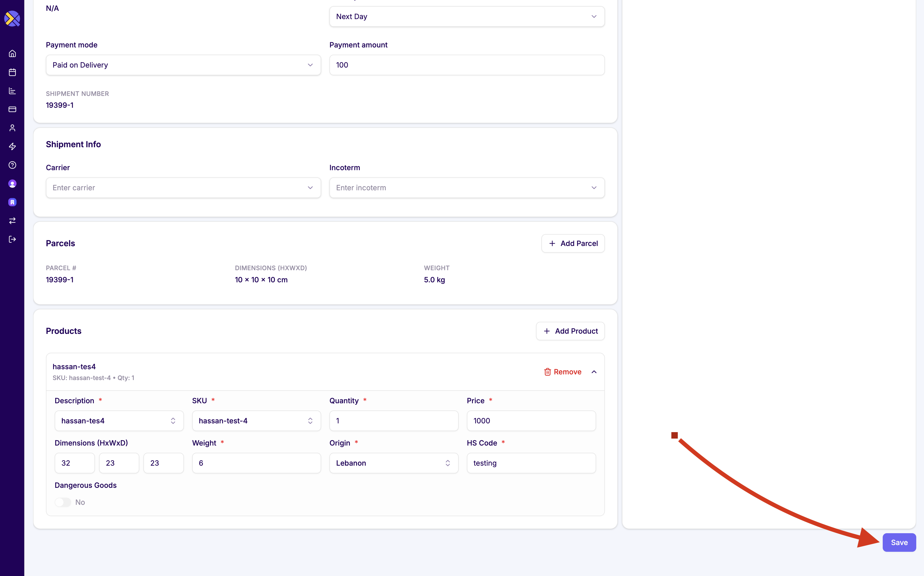The width and height of the screenshot is (924, 576).
Task: Click the home icon in sidebar
Action: tap(12, 54)
